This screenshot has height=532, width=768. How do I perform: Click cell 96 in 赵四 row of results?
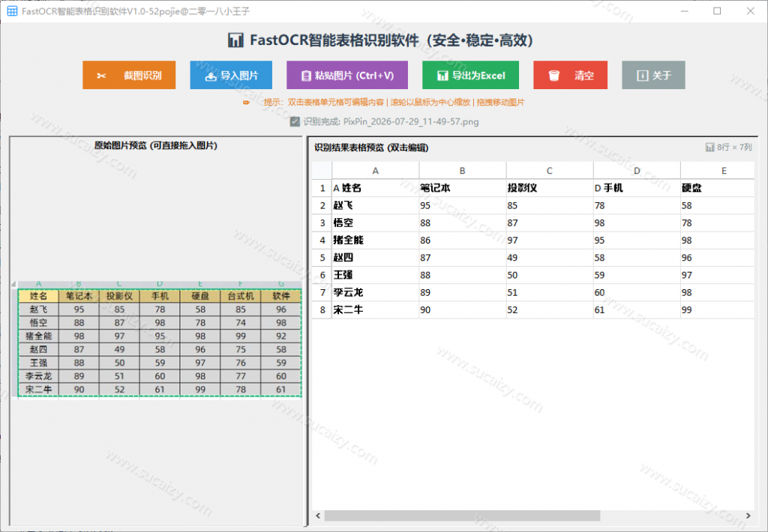[x=718, y=258]
